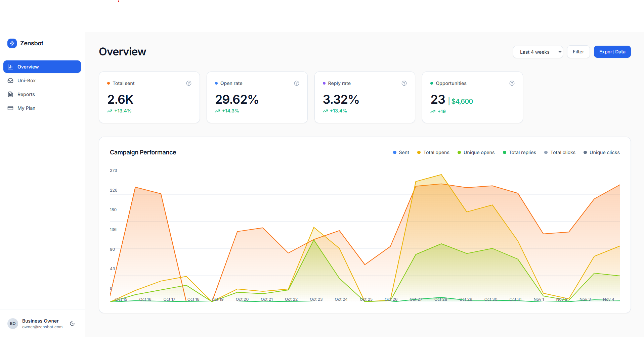The image size is (644, 337).
Task: Select the Overview chart icon in sidebar
Action: 11,66
